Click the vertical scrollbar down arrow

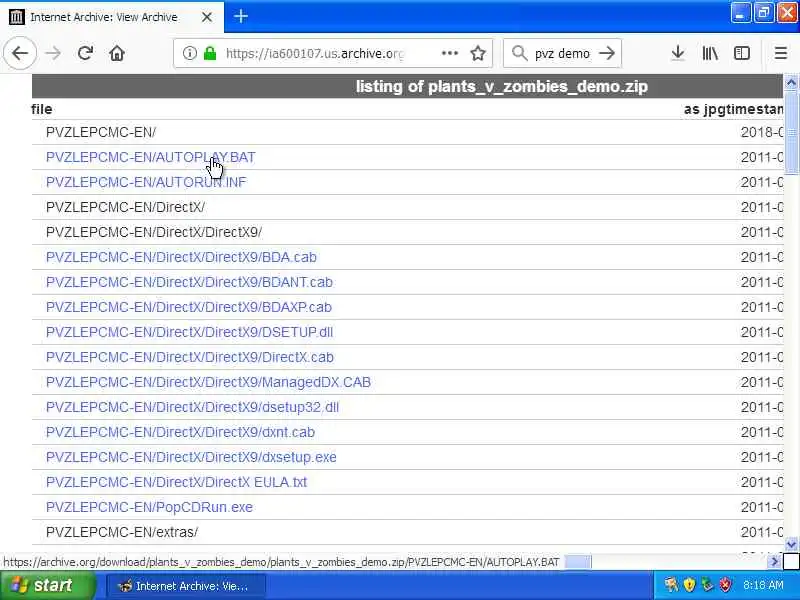point(791,545)
